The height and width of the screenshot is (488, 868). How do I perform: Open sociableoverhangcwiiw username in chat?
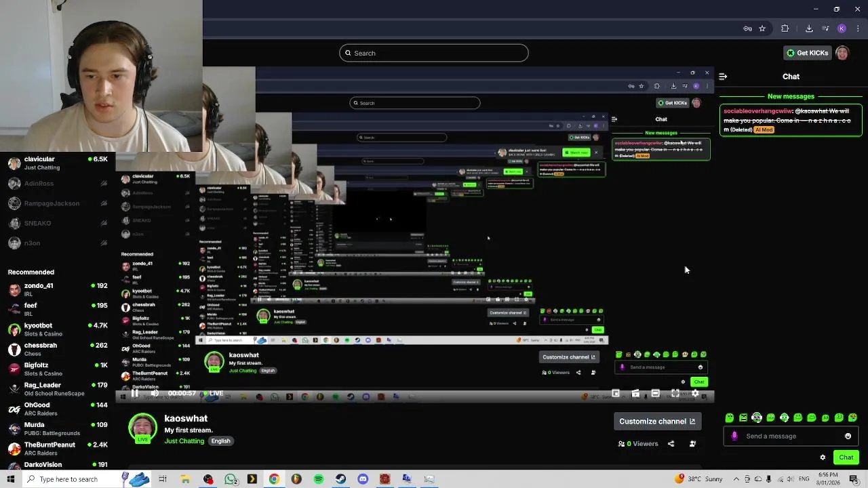pyautogui.click(x=758, y=111)
